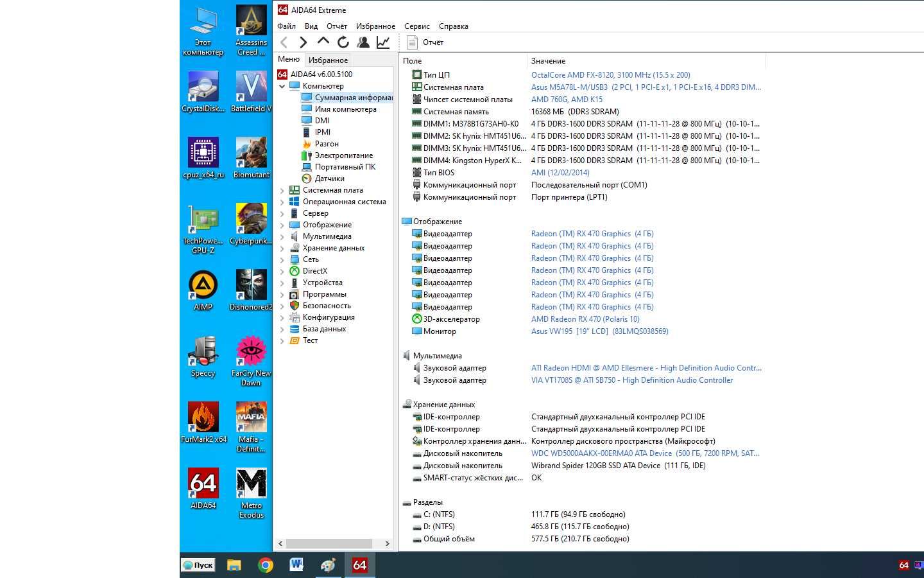Image resolution: width=924 pixels, height=578 pixels.
Task: Expand the DirectX tree node
Action: coord(282,271)
